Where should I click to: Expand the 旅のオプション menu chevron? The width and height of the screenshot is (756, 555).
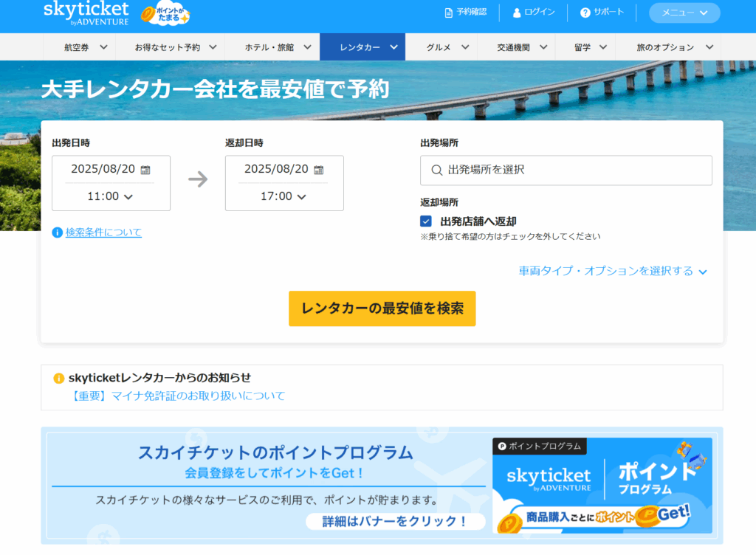pyautogui.click(x=709, y=47)
